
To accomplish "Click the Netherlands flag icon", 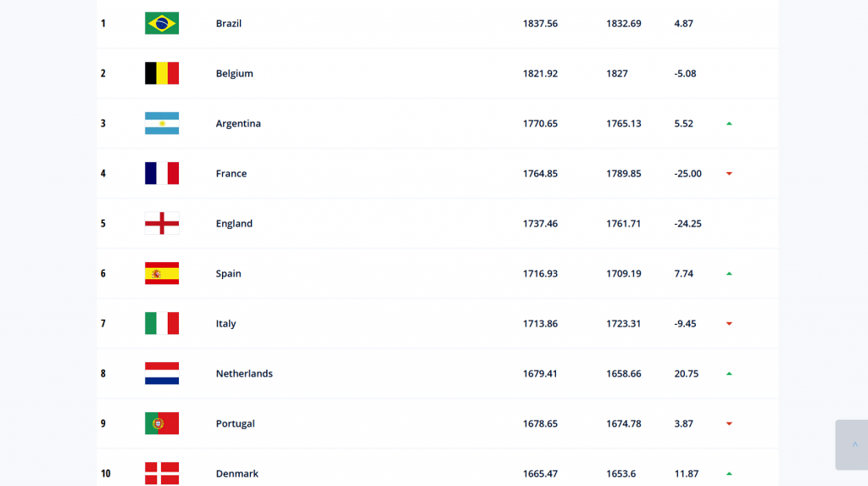I will pyautogui.click(x=162, y=373).
